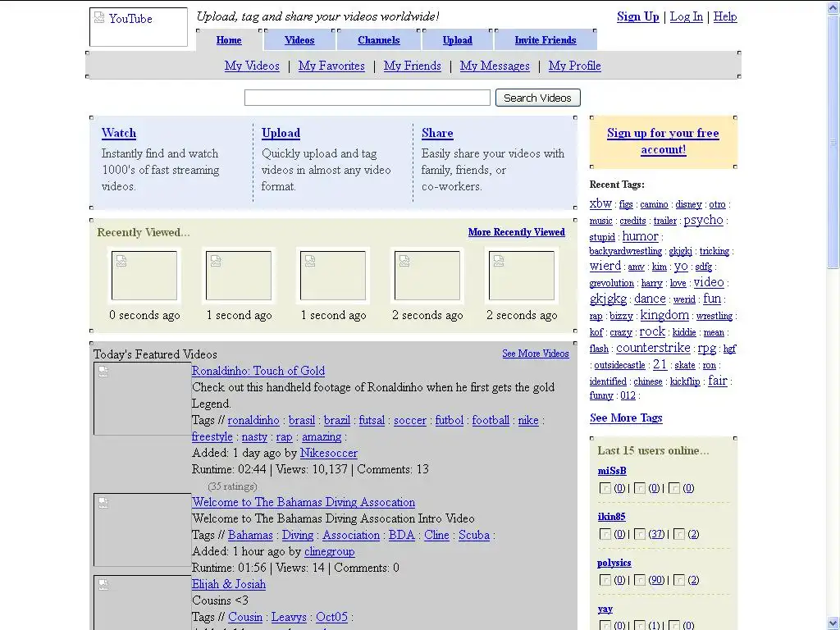
Task: Click the Sign Up link at top
Action: click(x=638, y=16)
